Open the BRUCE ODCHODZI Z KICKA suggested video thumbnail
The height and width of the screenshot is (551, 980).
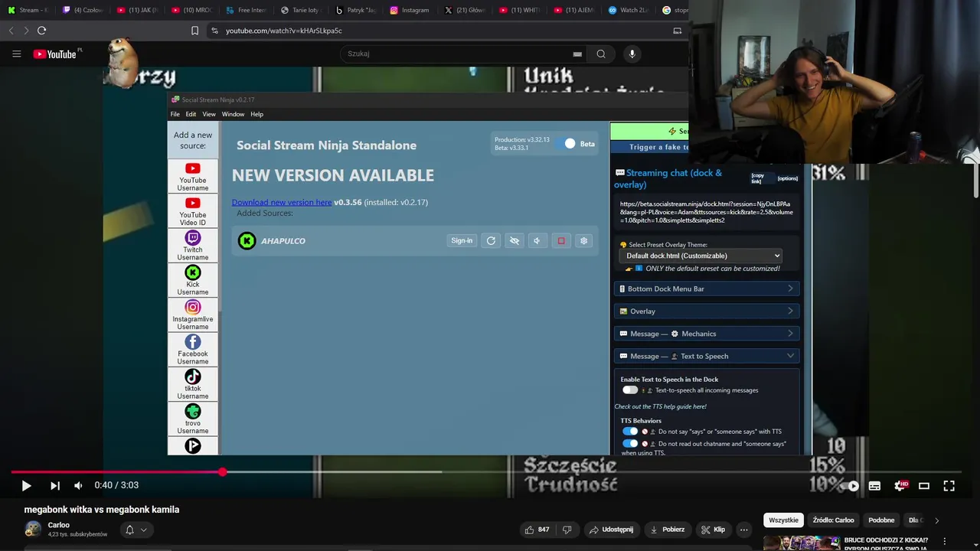[802, 543]
